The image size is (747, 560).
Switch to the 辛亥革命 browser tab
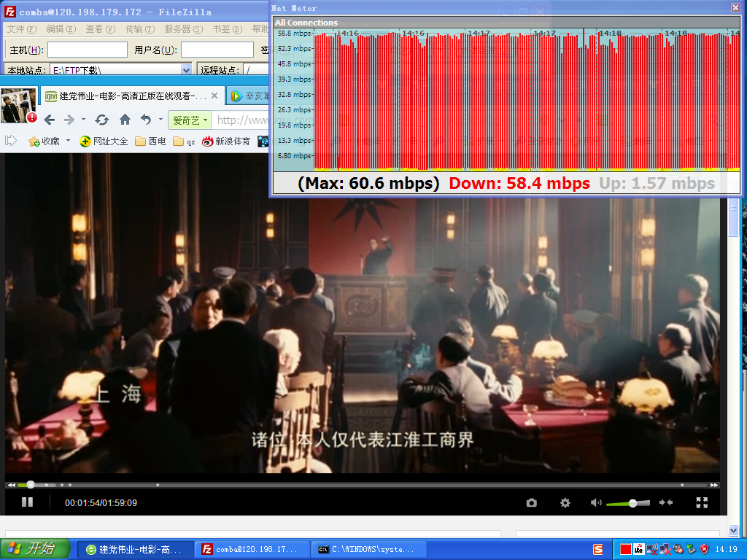tap(248, 96)
